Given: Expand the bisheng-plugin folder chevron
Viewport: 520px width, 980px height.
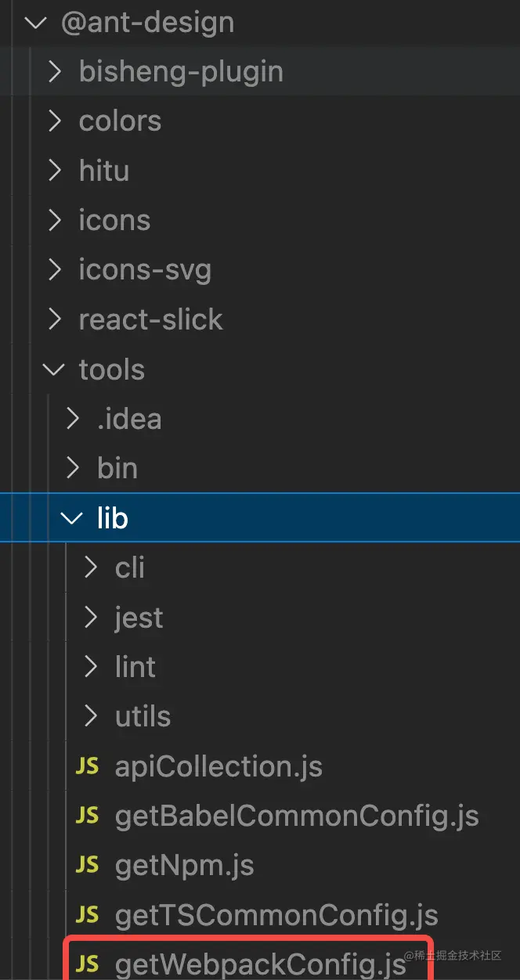Looking at the screenshot, I should (54, 72).
